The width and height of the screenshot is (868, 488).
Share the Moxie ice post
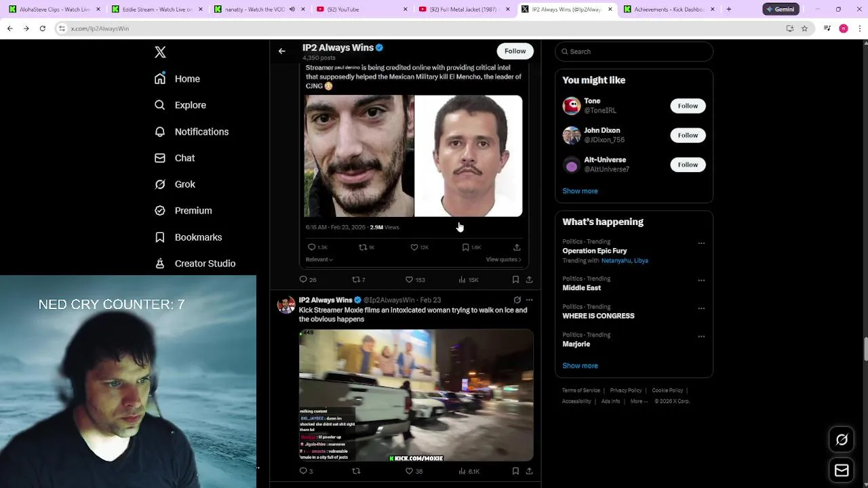[x=529, y=471]
